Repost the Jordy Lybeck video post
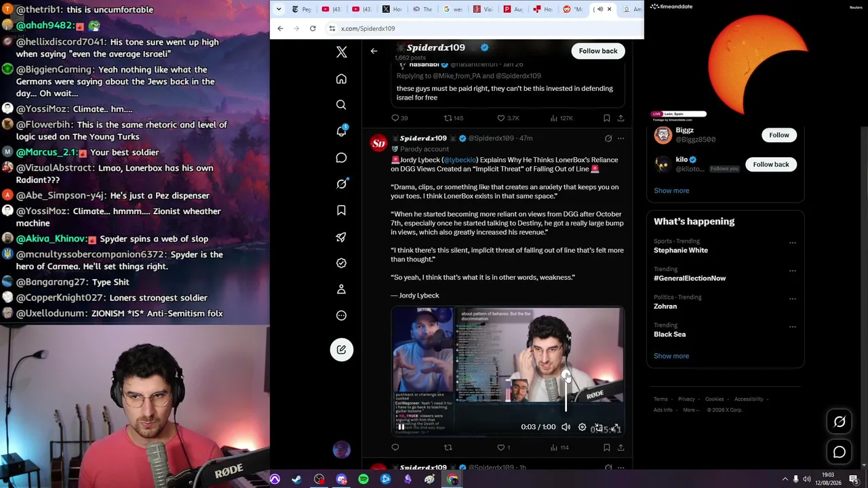 [448, 447]
